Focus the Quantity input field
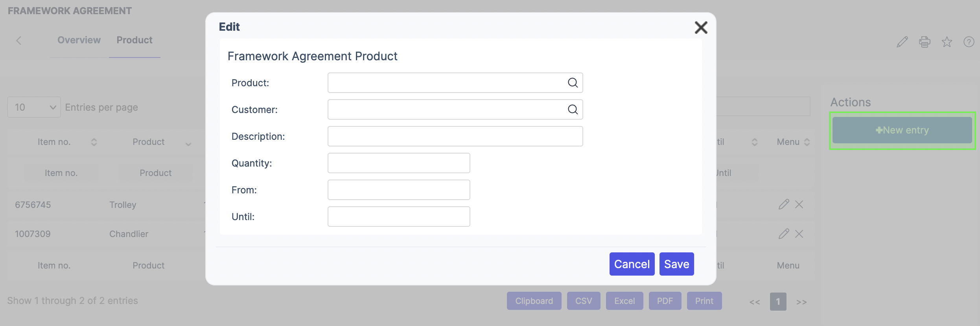This screenshot has height=326, width=980. (398, 163)
